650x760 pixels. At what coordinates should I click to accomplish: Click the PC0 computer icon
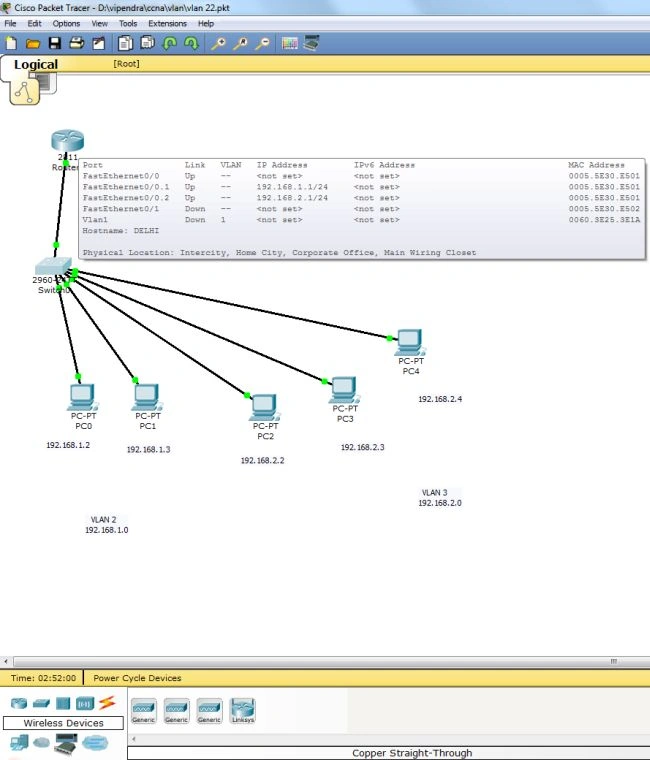point(83,397)
